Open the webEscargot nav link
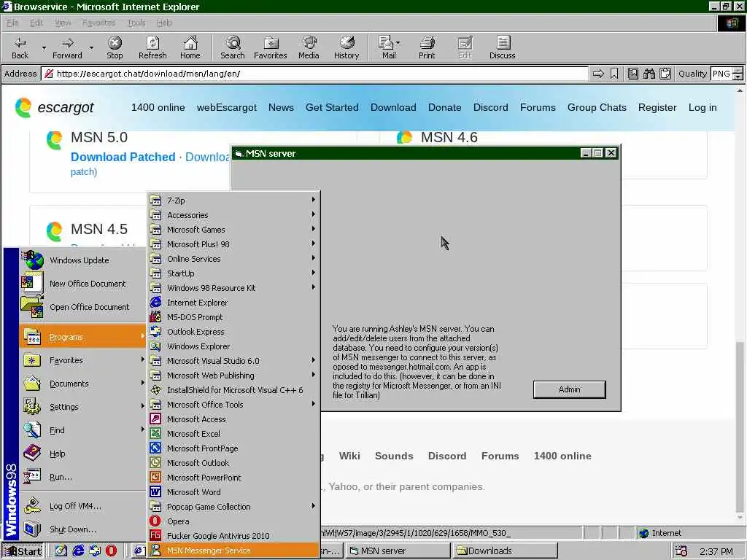This screenshot has height=560, width=747. click(227, 108)
